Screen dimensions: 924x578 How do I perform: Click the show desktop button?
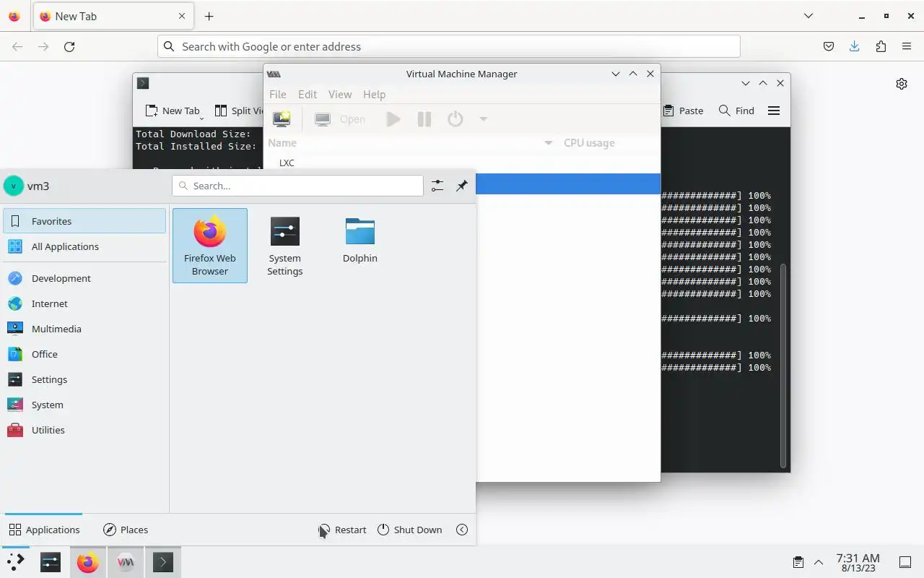coord(905,562)
